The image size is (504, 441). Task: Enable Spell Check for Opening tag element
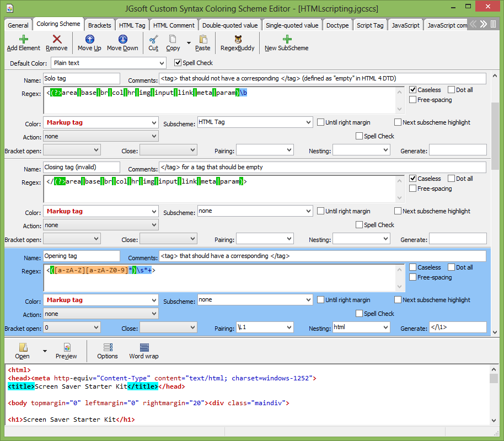[360, 314]
